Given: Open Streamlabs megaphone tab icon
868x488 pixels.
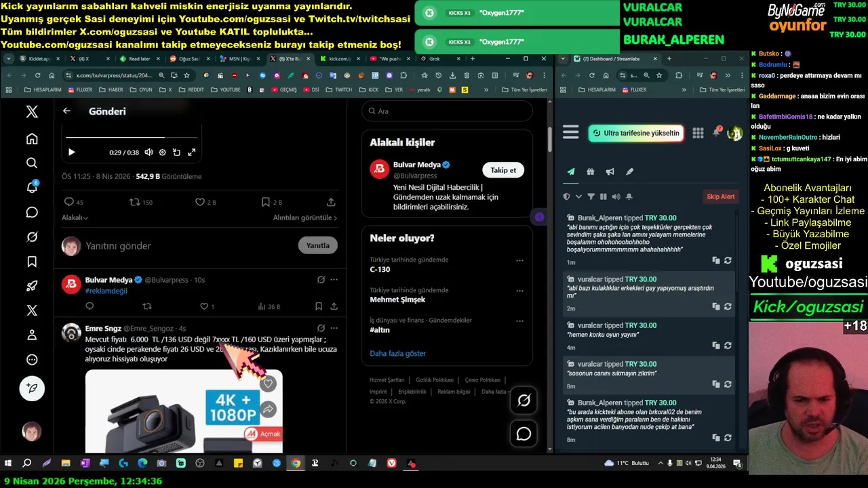Looking at the screenshot, I should tap(610, 172).
